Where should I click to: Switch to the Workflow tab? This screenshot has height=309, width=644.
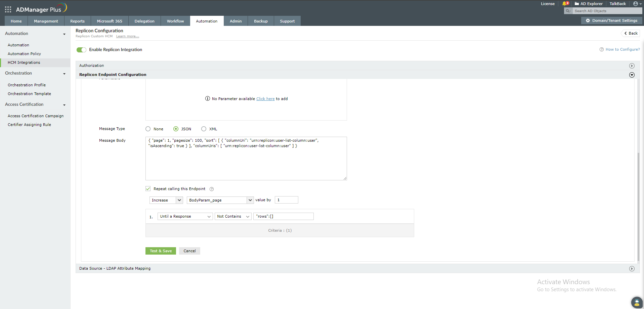175,21
